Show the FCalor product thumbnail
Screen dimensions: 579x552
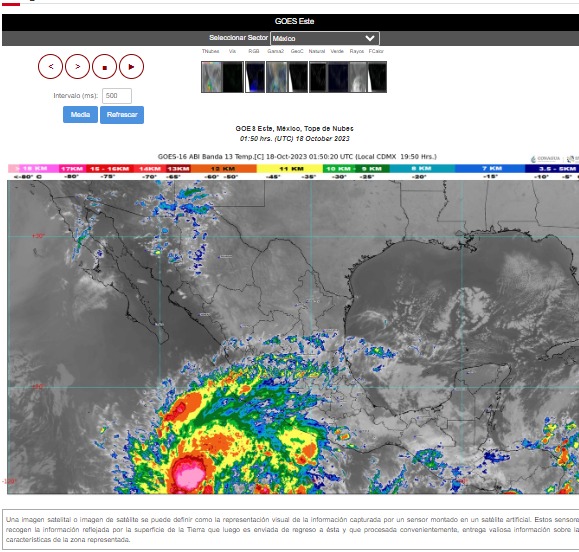point(377,77)
